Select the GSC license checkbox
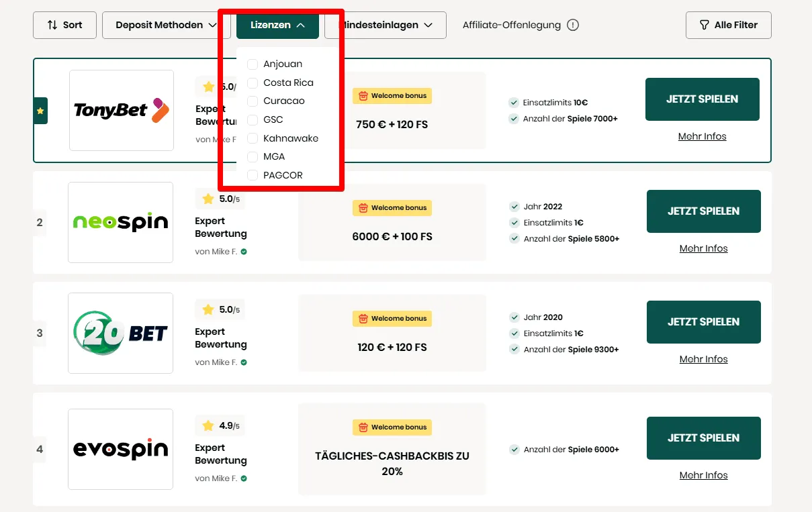Screen dimensions: 812x512 [x=253, y=119]
